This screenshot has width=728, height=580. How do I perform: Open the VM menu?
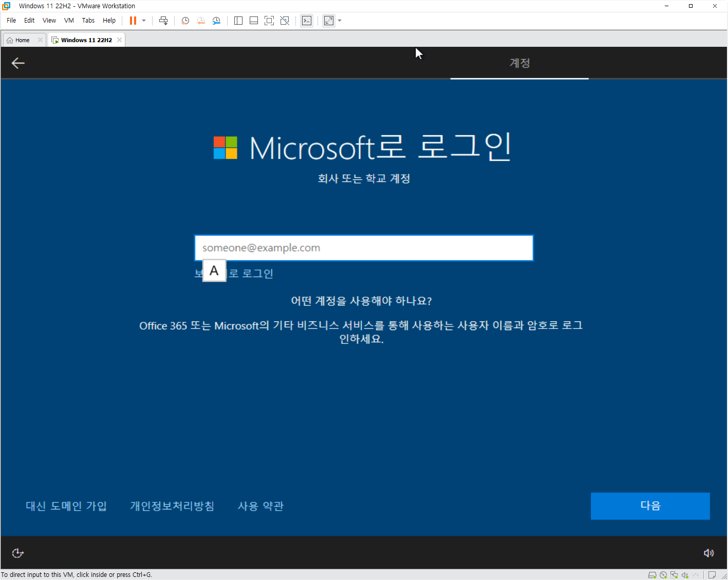pyautogui.click(x=69, y=21)
